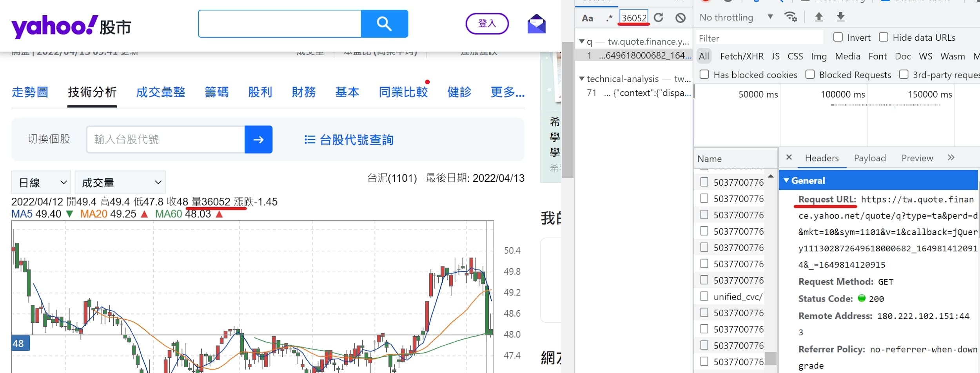Open the 健診 tab

pyautogui.click(x=459, y=92)
